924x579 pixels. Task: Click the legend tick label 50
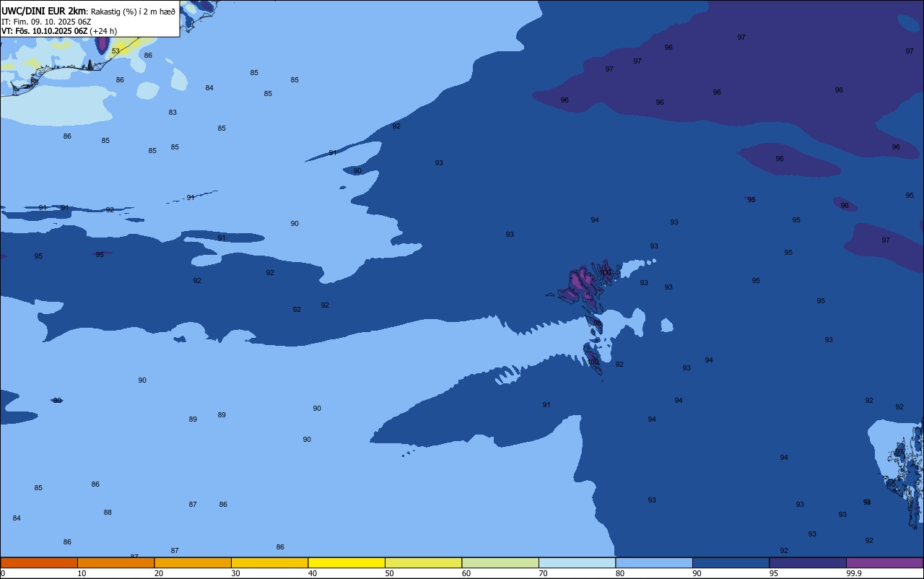pyautogui.click(x=389, y=573)
